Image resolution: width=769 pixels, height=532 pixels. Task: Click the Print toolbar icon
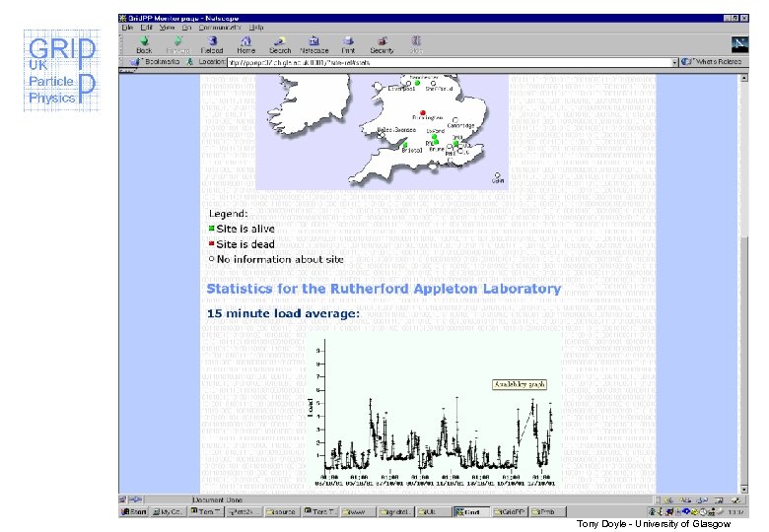tap(348, 43)
